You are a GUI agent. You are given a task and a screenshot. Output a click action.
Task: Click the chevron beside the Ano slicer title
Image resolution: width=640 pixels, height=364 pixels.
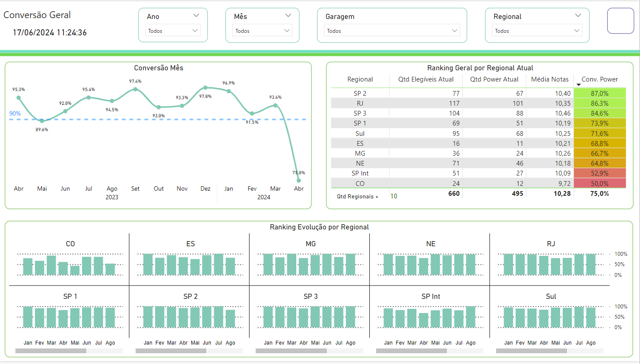[x=196, y=16]
